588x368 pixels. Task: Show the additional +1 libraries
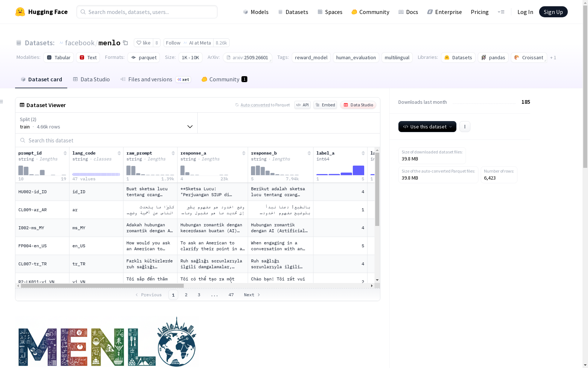[x=553, y=57]
